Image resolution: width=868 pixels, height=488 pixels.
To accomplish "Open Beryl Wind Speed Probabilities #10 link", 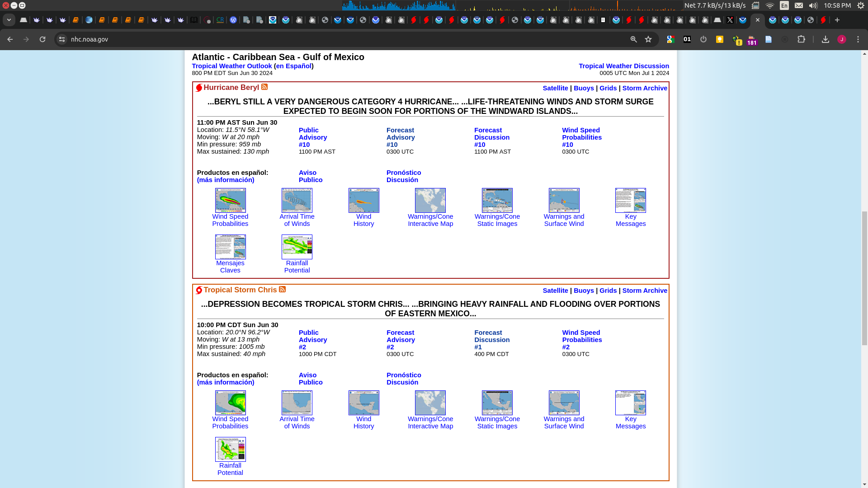I will [x=582, y=137].
